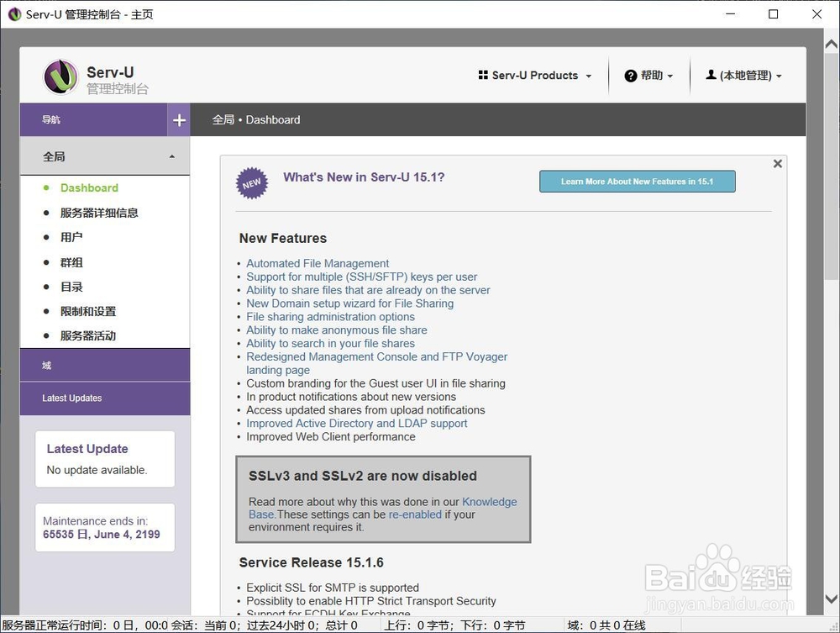Open Support for multiple SSH/SFTP keys link
Image resolution: width=840 pixels, height=633 pixels.
[361, 277]
